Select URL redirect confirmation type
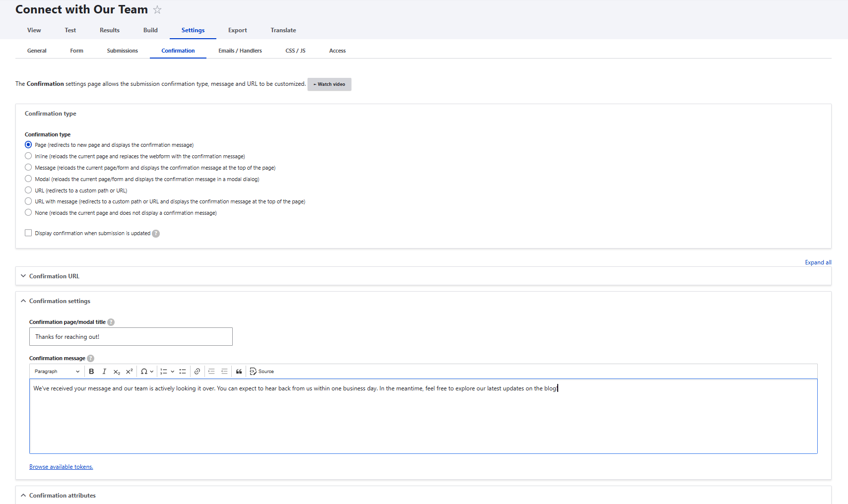 click(28, 190)
